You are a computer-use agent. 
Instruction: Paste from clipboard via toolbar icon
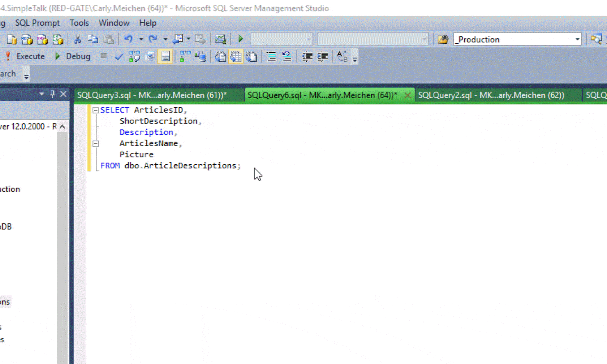pyautogui.click(x=108, y=39)
